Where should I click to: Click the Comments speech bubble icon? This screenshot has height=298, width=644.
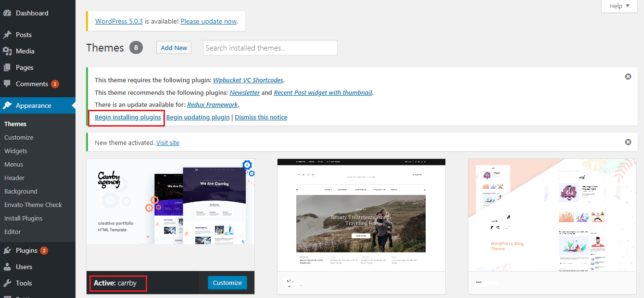(7, 84)
